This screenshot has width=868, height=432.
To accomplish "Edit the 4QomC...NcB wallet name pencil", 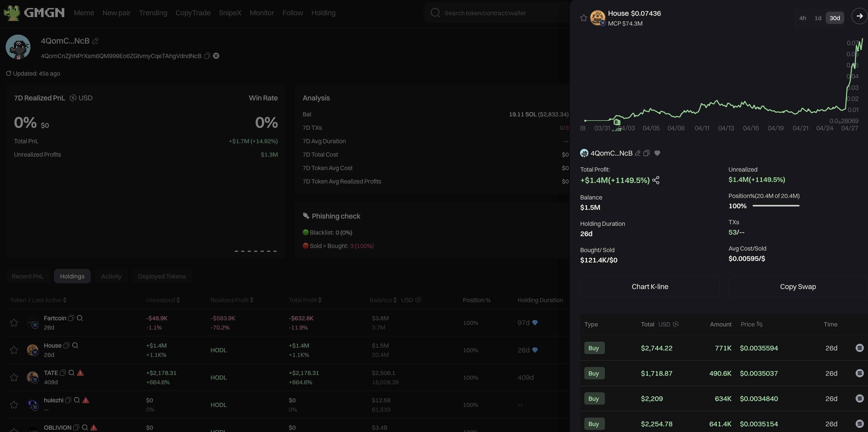I will coord(95,41).
